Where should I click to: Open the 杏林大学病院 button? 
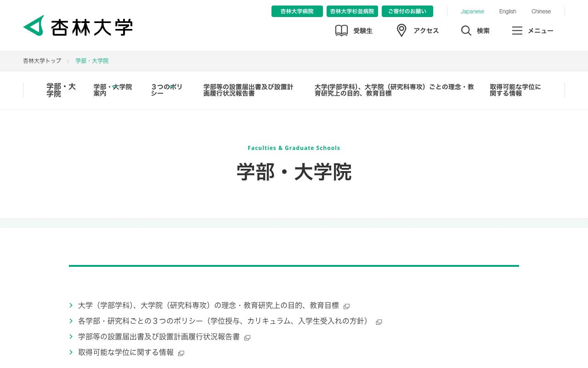pos(297,11)
